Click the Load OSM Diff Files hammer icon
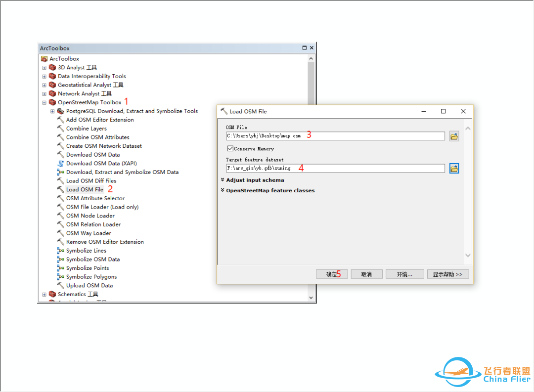The width and height of the screenshot is (534, 392). 61,181
